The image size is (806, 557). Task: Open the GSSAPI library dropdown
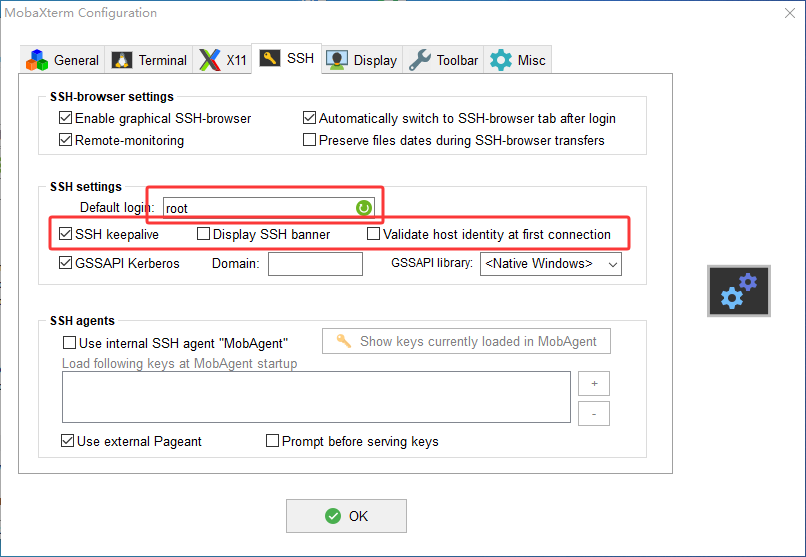point(551,264)
